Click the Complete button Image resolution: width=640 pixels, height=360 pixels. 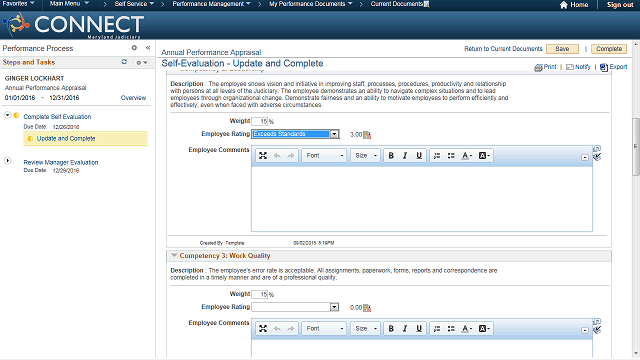(609, 49)
